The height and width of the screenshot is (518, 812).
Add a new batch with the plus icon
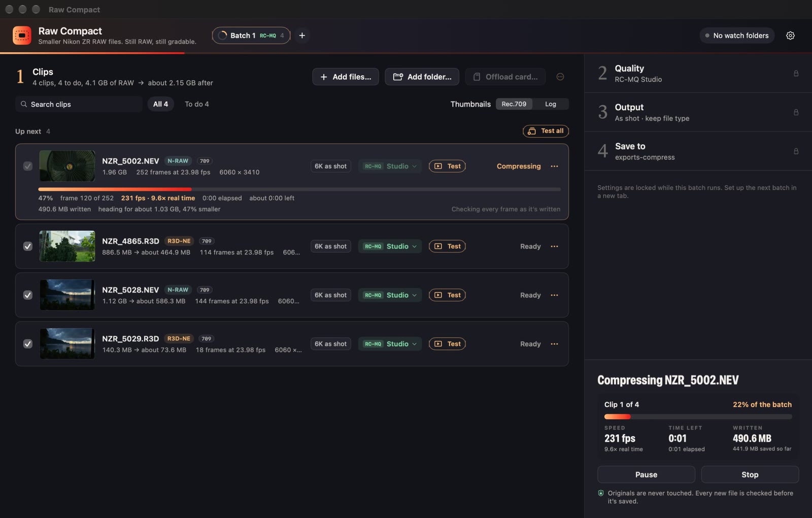[x=302, y=36]
